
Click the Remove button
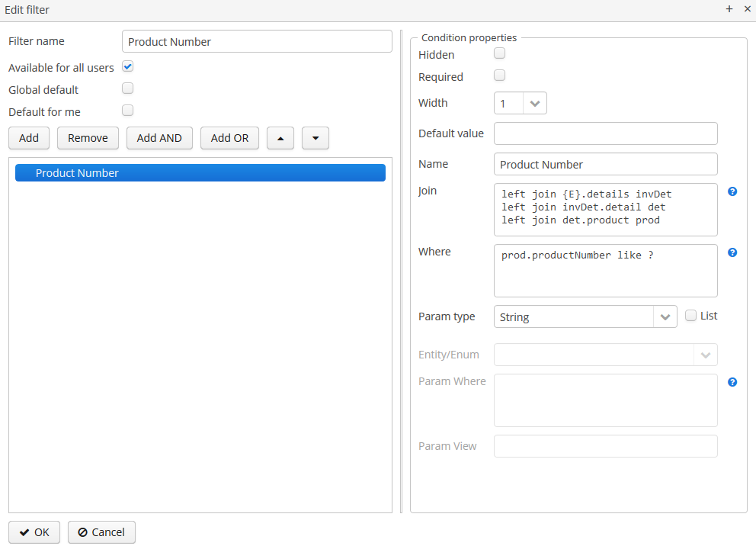click(88, 138)
